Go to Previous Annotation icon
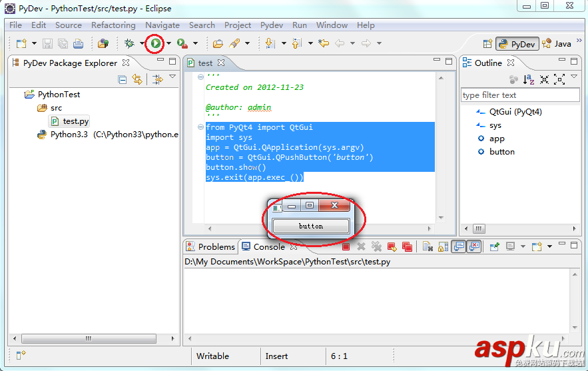This screenshot has height=371, width=588. coord(296,43)
